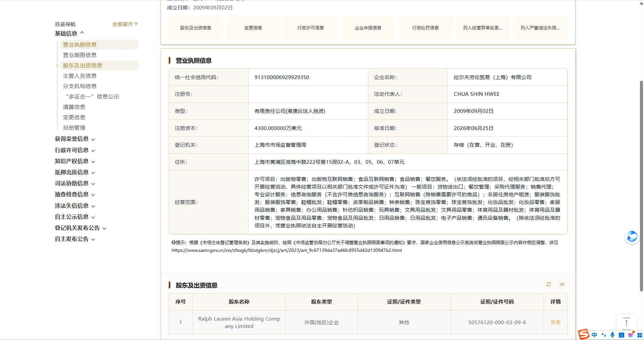Screen dimensions: 644x340
Task: Open the 列入经营异常名录 top tab
Action: pos(483,28)
